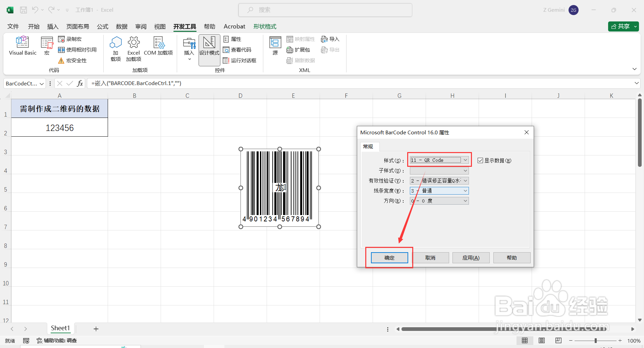Switch to the Insert (插入) ribbon tab
Screen dimensions: 644x348
[x=53, y=26]
